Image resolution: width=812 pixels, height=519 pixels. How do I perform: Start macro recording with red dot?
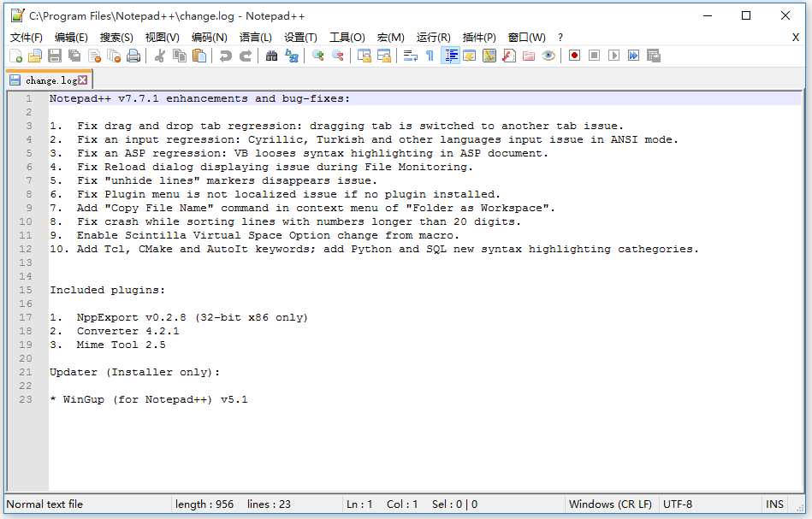[574, 56]
